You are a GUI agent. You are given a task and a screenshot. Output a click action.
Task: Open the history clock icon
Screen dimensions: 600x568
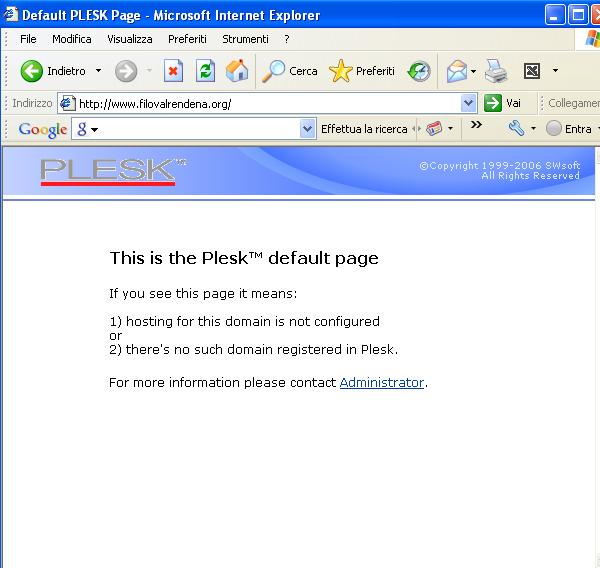point(419,71)
